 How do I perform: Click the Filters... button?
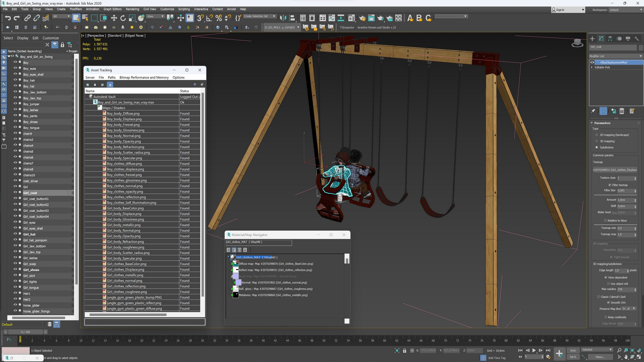[x=600, y=357]
